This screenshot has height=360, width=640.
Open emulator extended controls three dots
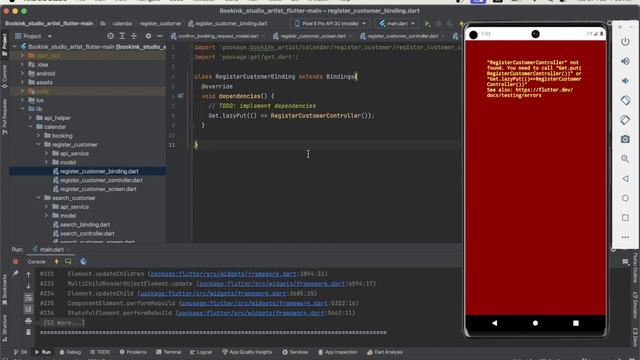point(625,237)
